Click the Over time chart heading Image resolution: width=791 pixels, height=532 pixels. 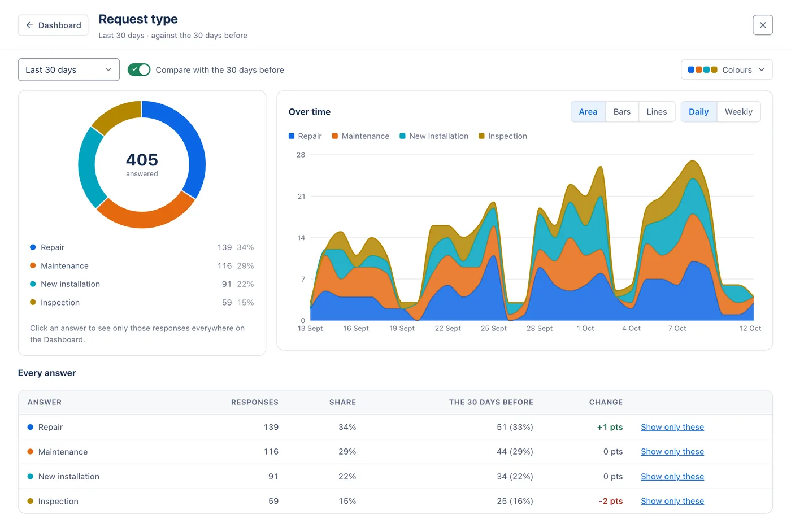pos(310,112)
